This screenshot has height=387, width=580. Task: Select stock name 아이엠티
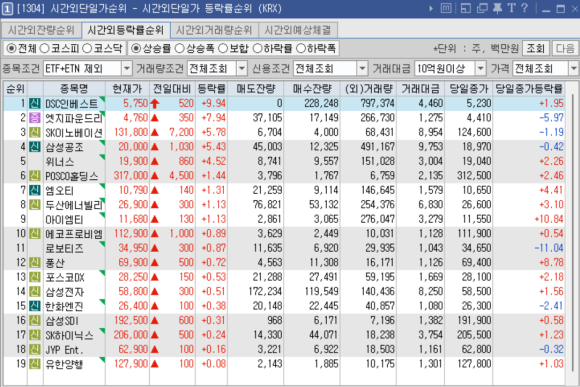64,219
